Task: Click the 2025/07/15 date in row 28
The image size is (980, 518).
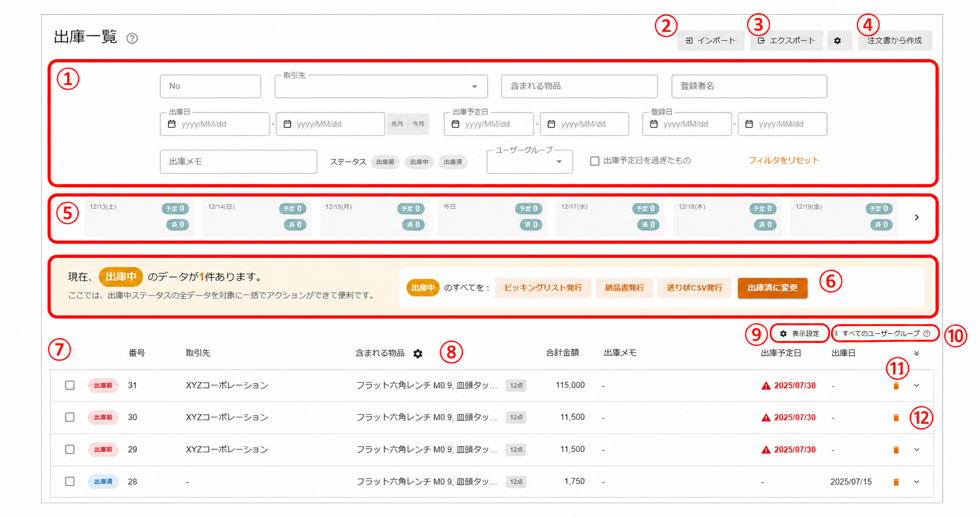Action: (x=850, y=482)
